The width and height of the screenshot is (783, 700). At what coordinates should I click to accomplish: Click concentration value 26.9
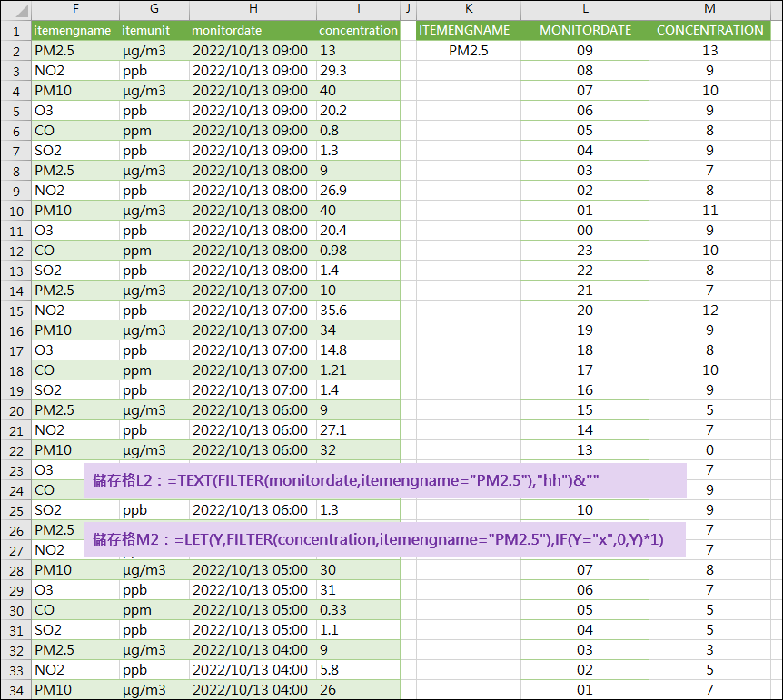coord(359,191)
